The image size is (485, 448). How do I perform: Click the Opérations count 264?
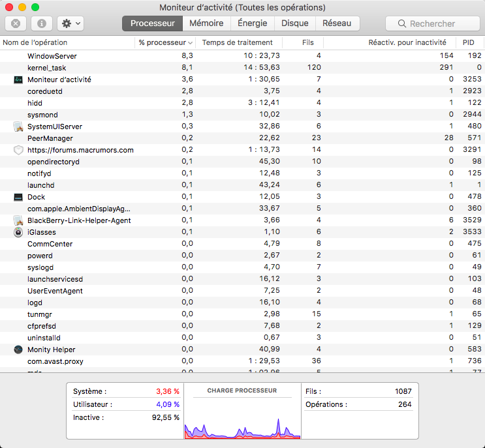coord(405,404)
